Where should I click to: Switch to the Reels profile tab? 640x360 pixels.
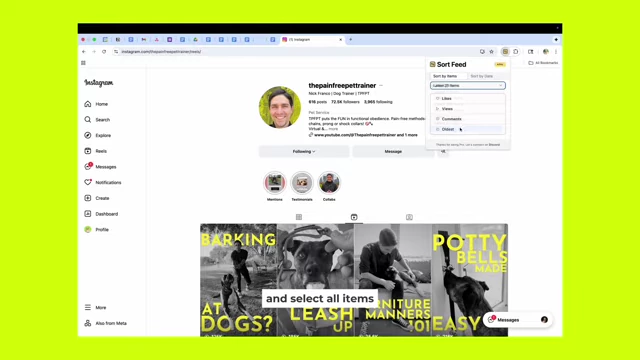[354, 217]
